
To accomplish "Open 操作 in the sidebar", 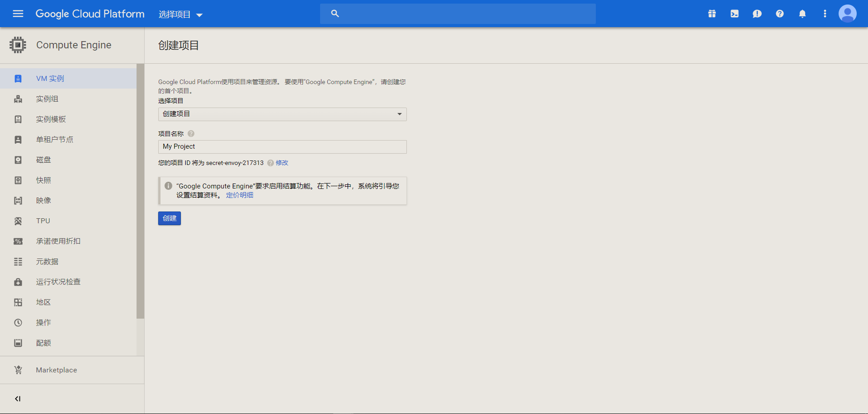I will [x=68, y=323].
